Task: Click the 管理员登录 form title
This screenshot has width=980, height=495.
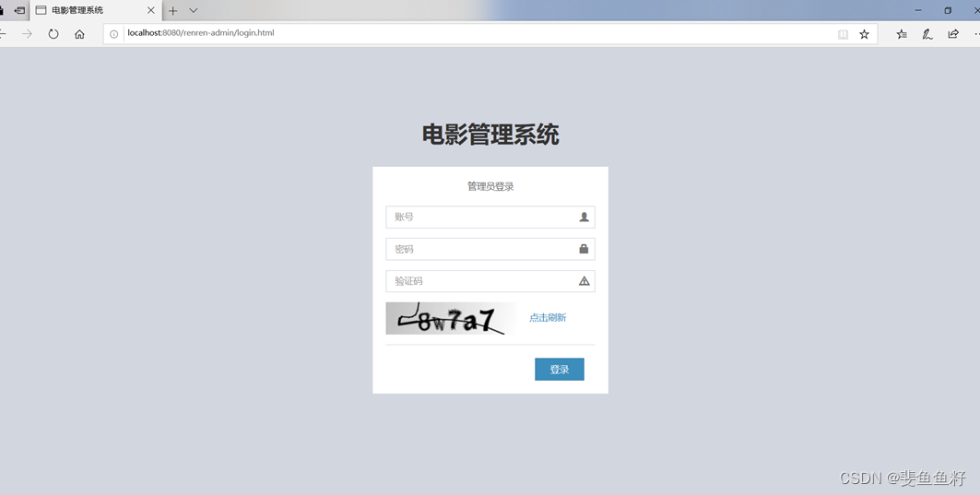Action: click(490, 186)
